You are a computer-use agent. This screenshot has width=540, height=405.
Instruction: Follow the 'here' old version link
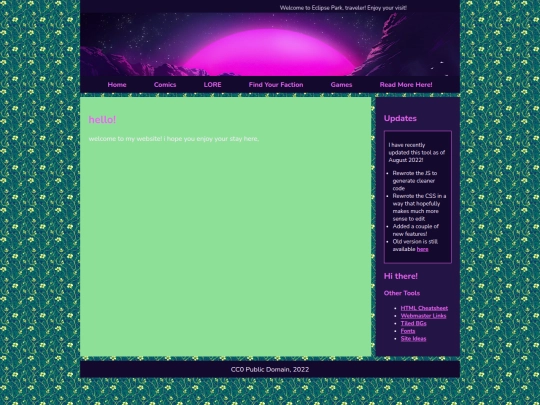[423, 249]
